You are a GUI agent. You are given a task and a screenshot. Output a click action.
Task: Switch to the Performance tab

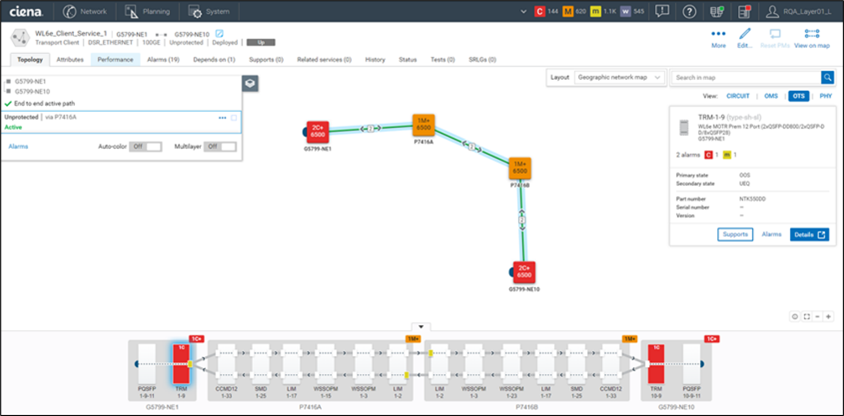[115, 60]
